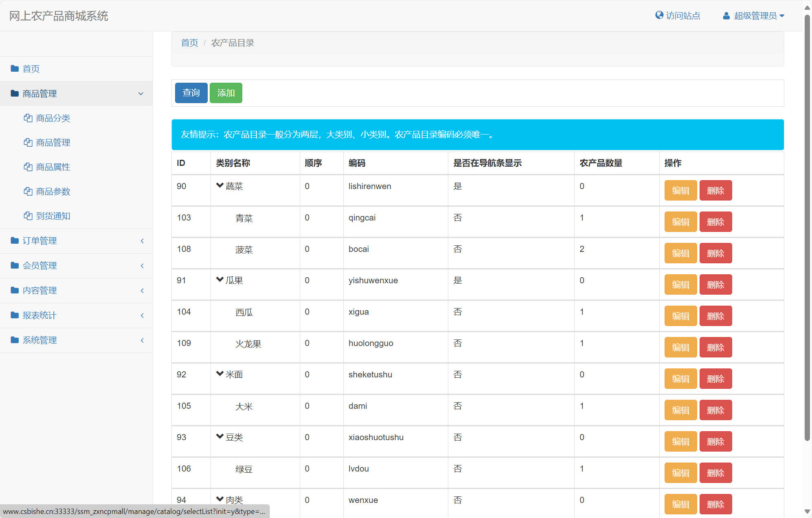Click the 访问站点 globe icon
The height and width of the screenshot is (518, 812).
(659, 15)
